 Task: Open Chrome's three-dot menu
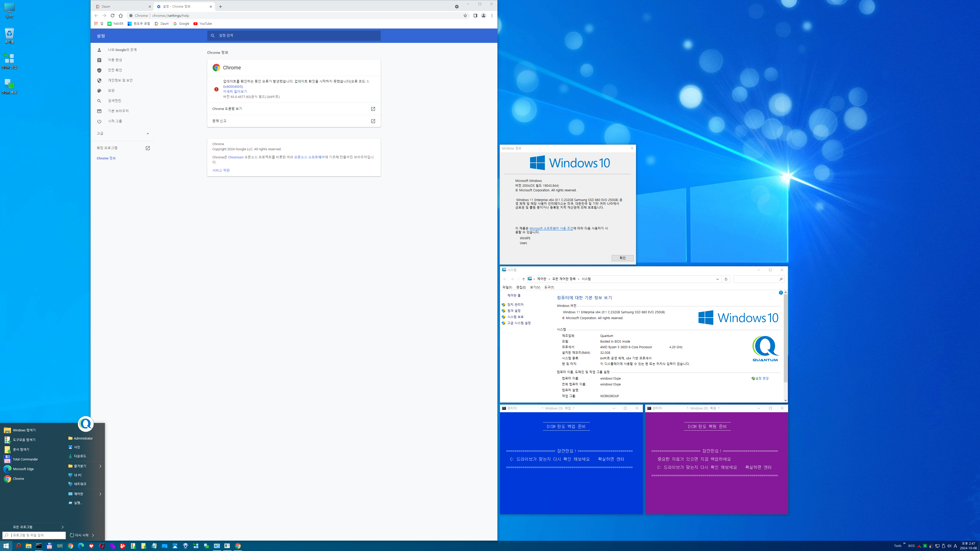pyautogui.click(x=492, y=16)
